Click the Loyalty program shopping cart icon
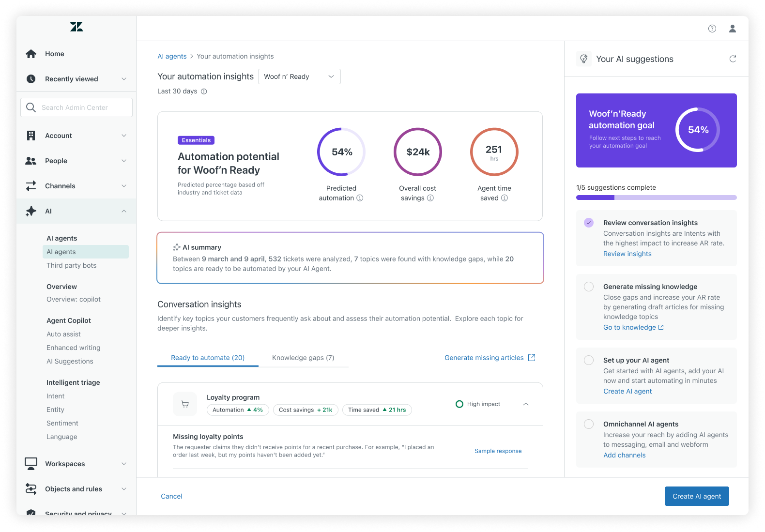Viewport: 765px width, 532px height. coord(185,404)
